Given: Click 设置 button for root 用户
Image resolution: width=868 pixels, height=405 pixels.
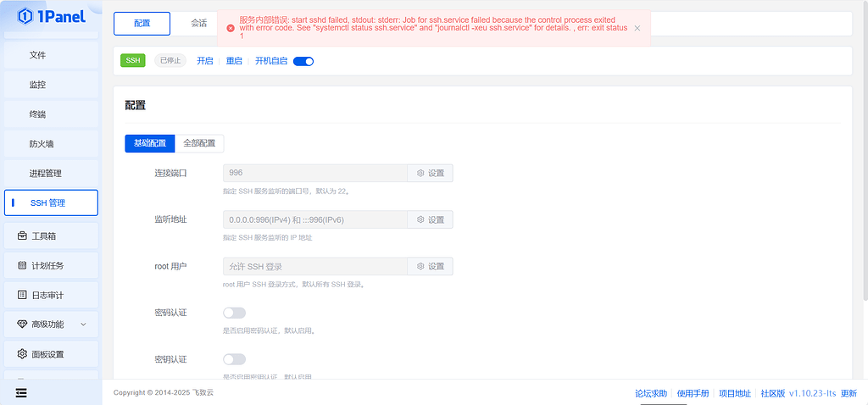Looking at the screenshot, I should tap(431, 266).
